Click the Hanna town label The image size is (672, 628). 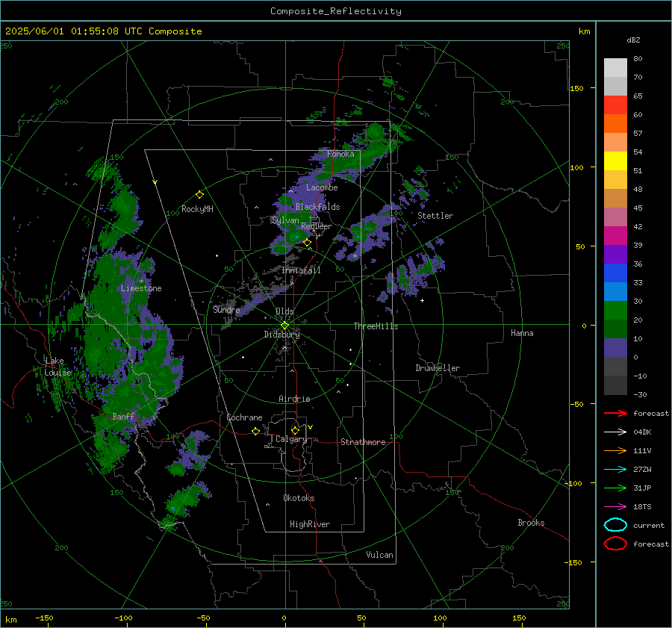[522, 333]
